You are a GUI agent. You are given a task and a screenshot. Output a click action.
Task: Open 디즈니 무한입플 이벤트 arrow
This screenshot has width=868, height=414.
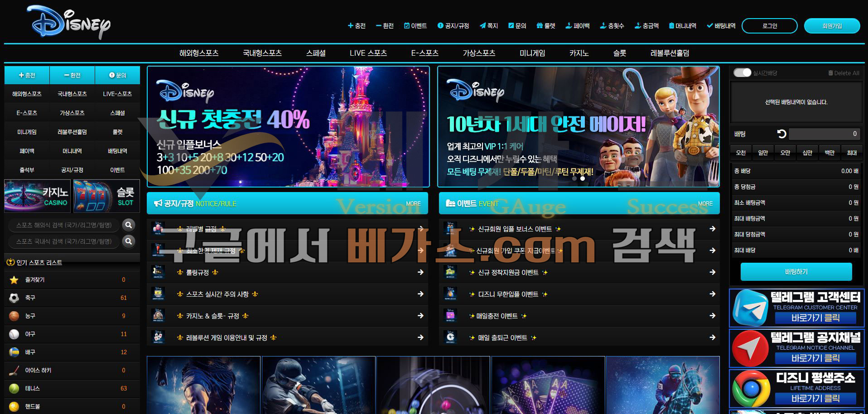712,294
